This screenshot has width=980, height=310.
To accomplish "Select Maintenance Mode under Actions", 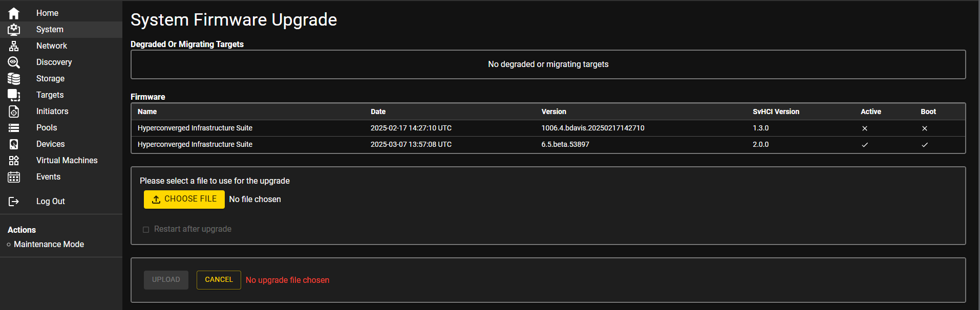I will (x=49, y=245).
